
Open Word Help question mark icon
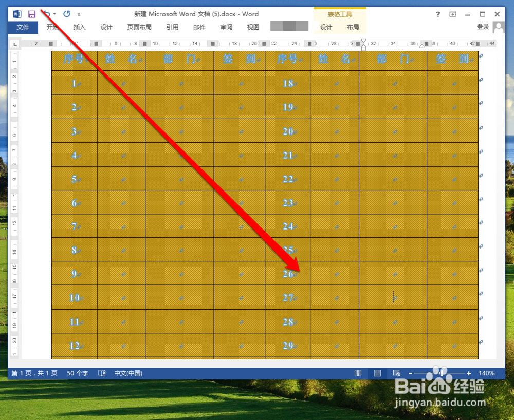(x=438, y=14)
